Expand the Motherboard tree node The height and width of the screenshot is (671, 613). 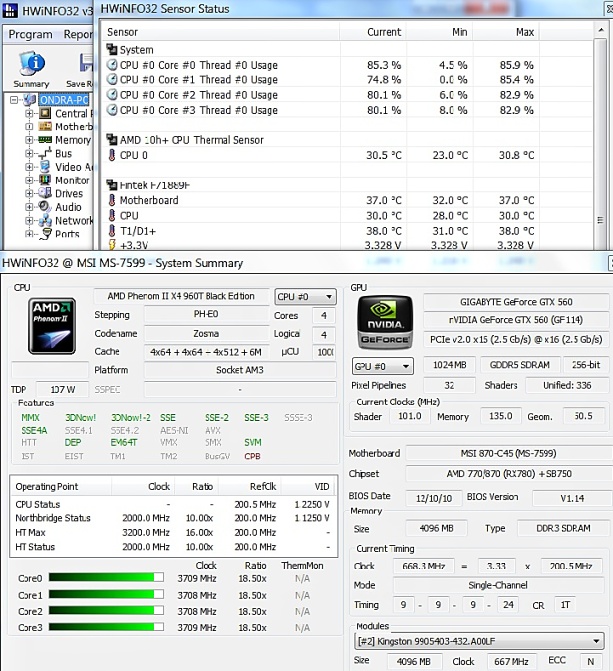(x=29, y=127)
